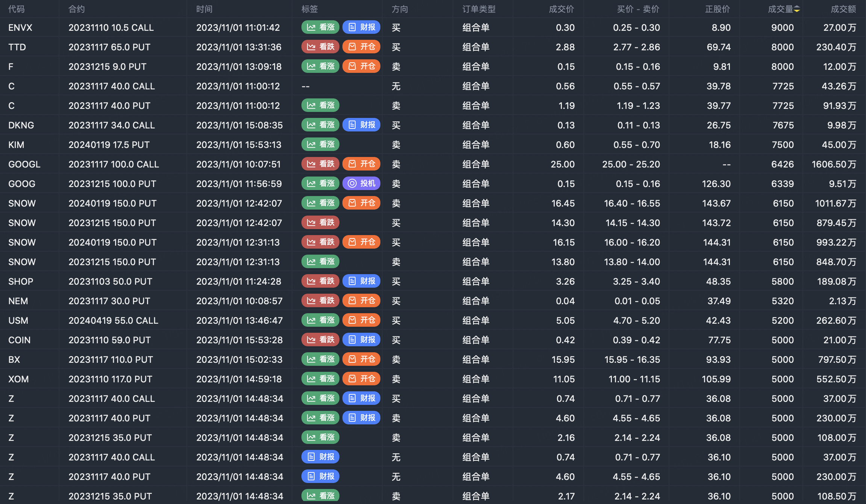Click the 126.30 stock price value
Image resolution: width=866 pixels, height=504 pixels.
point(716,184)
